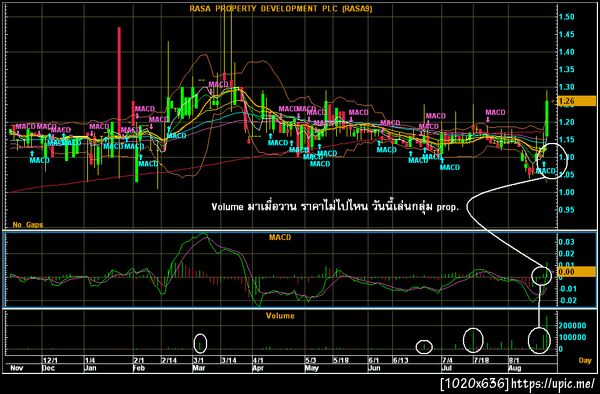Click the No Gaps label
Screen dimensions: 600x394
click(x=28, y=225)
